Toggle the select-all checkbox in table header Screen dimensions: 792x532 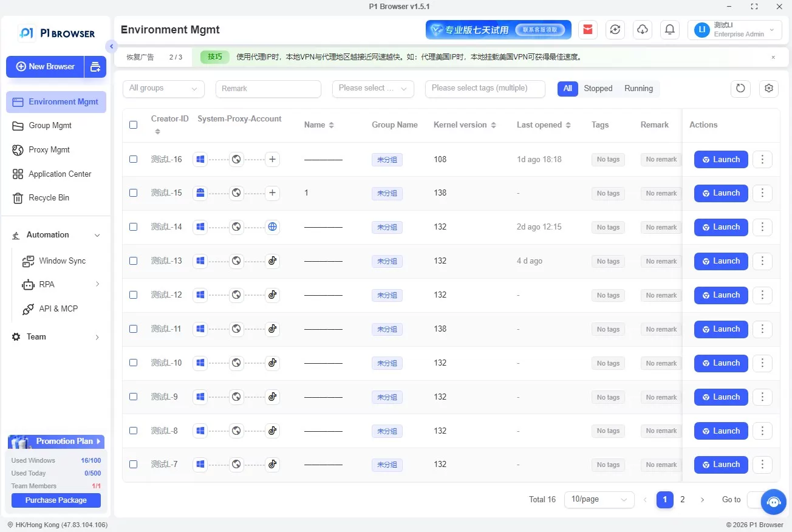(134, 124)
